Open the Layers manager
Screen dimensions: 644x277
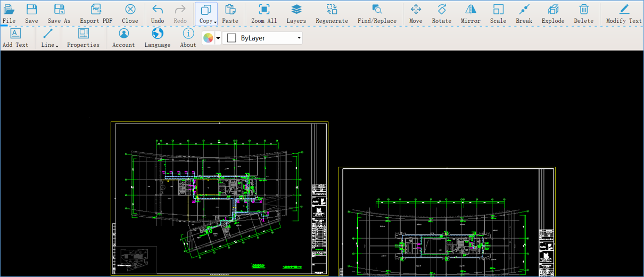click(296, 14)
